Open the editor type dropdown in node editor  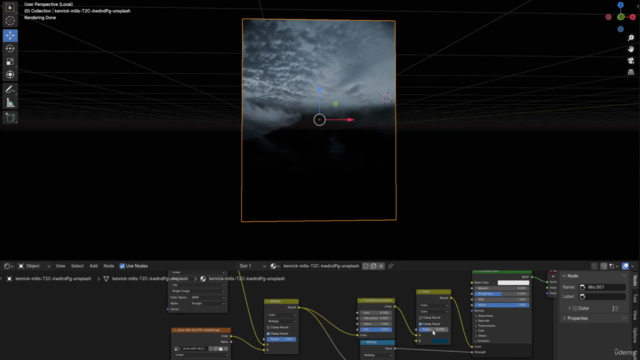[8, 266]
